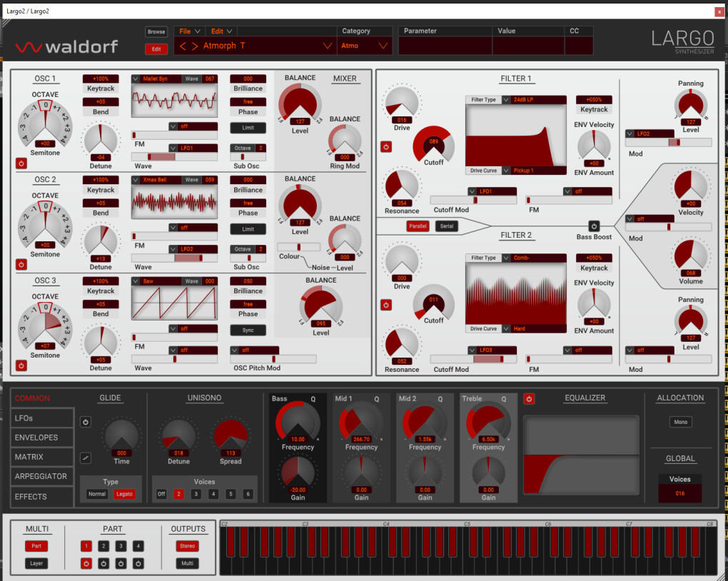The width and height of the screenshot is (728, 581).
Task: Switch to the LFOs tab
Action: [42, 418]
